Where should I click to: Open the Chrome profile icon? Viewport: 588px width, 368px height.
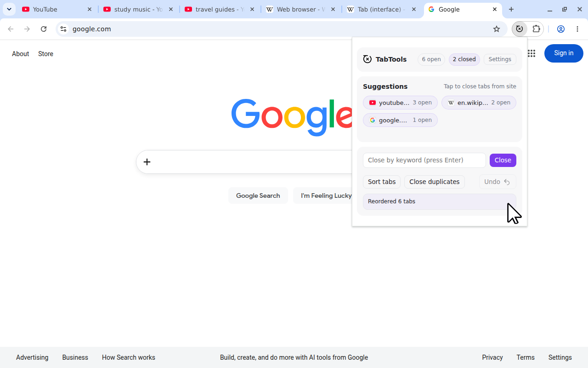(x=561, y=29)
